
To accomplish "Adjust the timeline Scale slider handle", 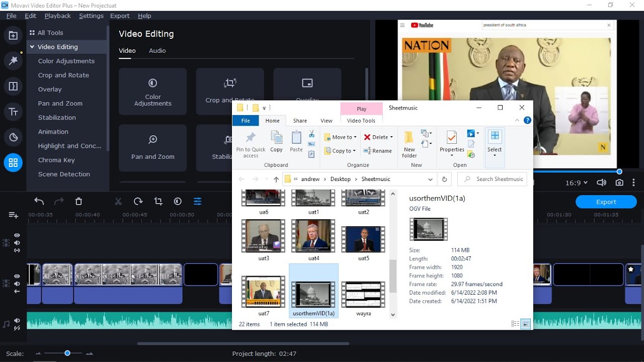I will coord(67,353).
